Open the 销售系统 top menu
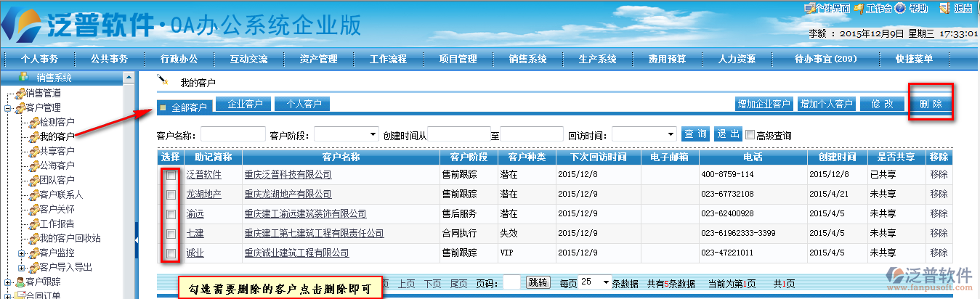Screen dimensions: 980x299 pyautogui.click(x=527, y=60)
